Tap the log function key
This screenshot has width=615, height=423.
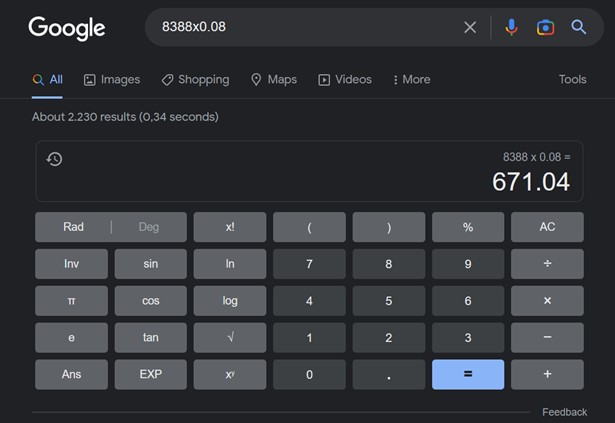[230, 301]
